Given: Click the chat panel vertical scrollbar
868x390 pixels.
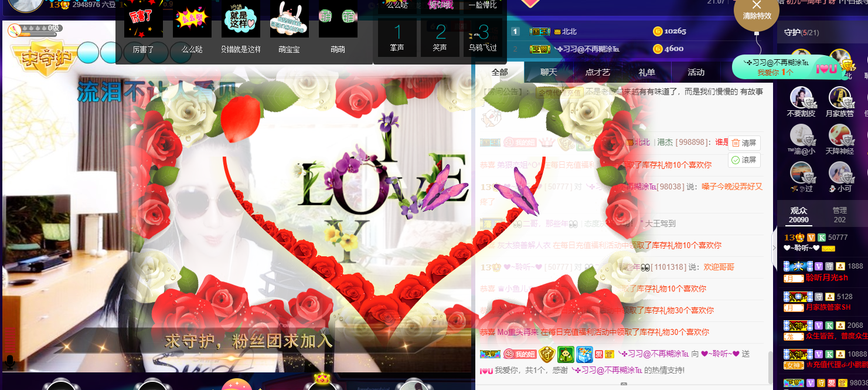Looking at the screenshot, I should [x=770, y=367].
